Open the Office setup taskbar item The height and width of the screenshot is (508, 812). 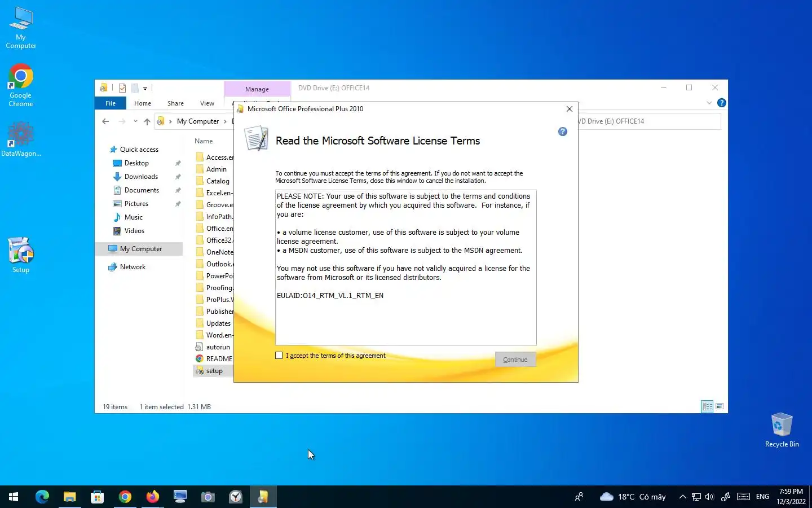263,497
